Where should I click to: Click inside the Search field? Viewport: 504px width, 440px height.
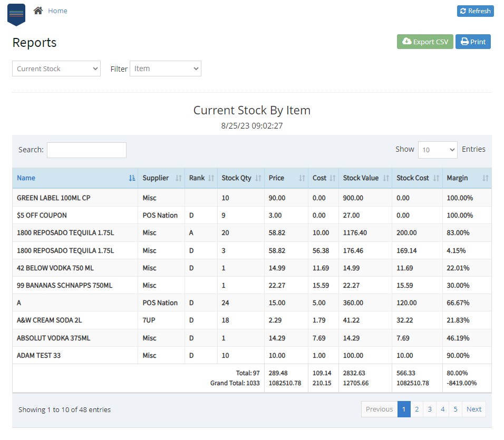coord(86,150)
